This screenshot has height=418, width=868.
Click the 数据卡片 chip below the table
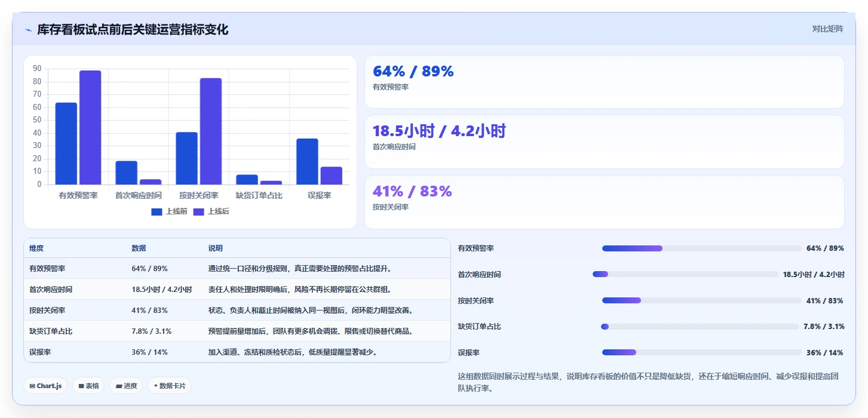coord(170,386)
